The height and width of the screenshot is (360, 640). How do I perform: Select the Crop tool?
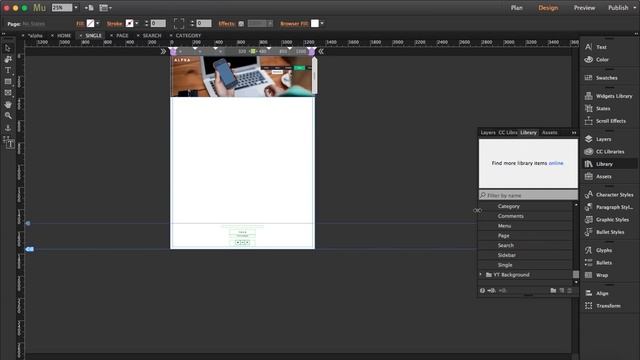coord(8,60)
